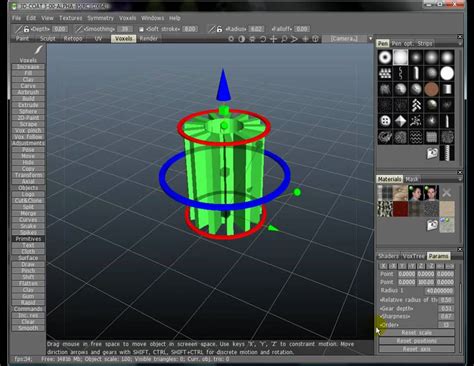Screen dimensions: 474x366
Task: Select the four-hole button pen alpha
Action: pos(385,121)
